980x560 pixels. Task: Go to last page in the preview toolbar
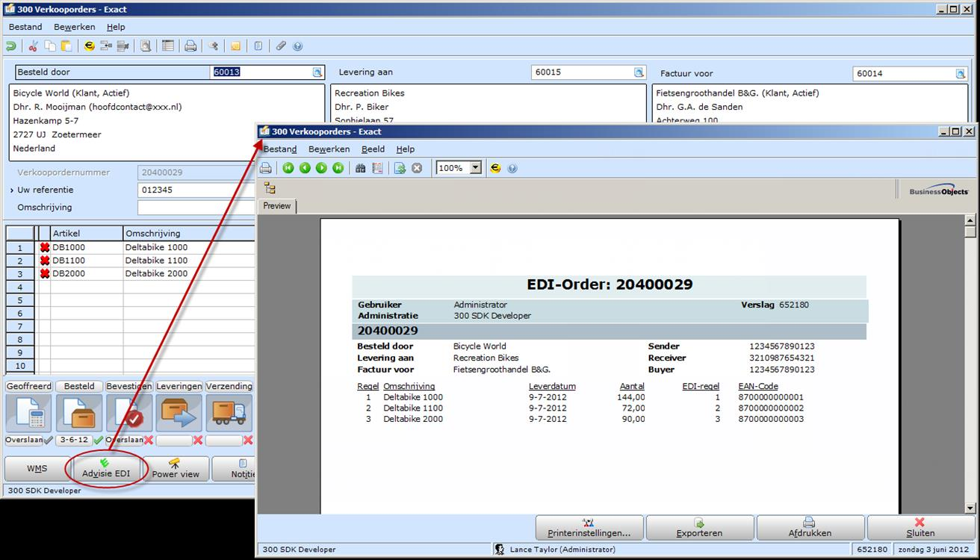[338, 168]
